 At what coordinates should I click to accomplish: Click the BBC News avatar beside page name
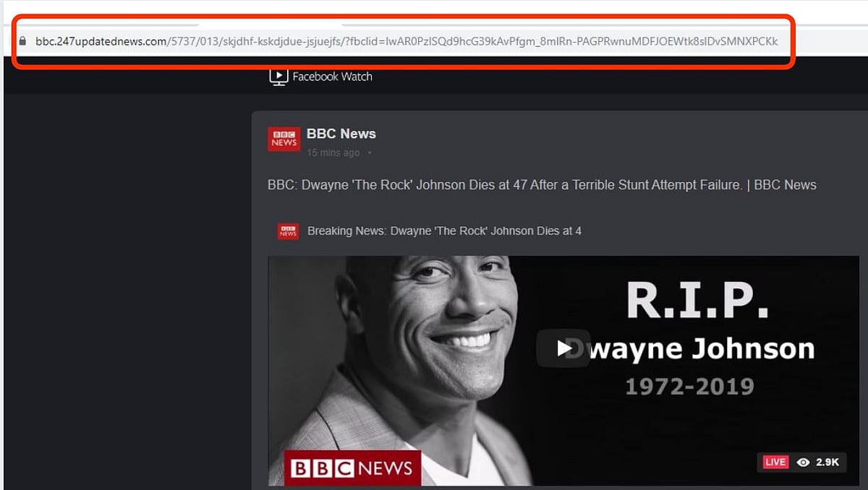click(x=284, y=139)
